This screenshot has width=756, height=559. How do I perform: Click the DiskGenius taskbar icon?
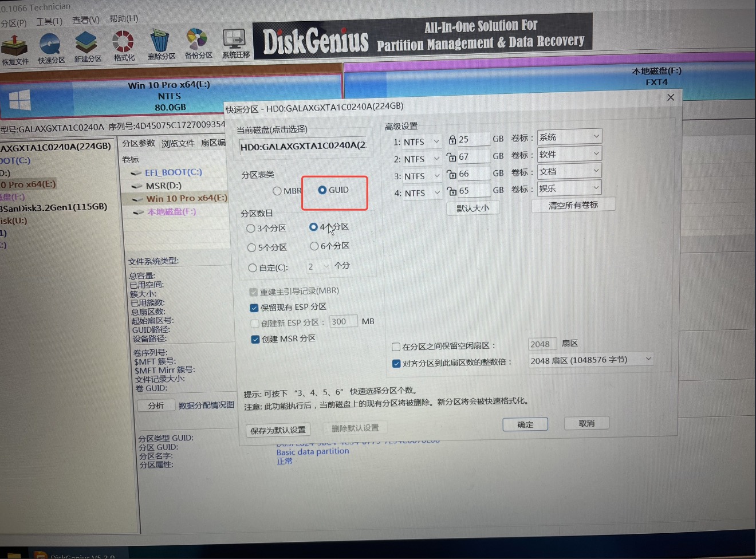pyautogui.click(x=40, y=554)
